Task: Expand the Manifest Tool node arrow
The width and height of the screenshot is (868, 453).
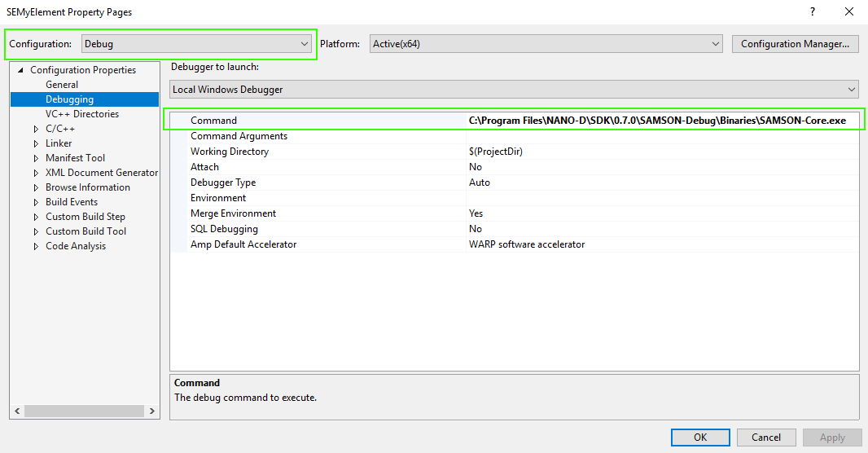Action: click(36, 158)
